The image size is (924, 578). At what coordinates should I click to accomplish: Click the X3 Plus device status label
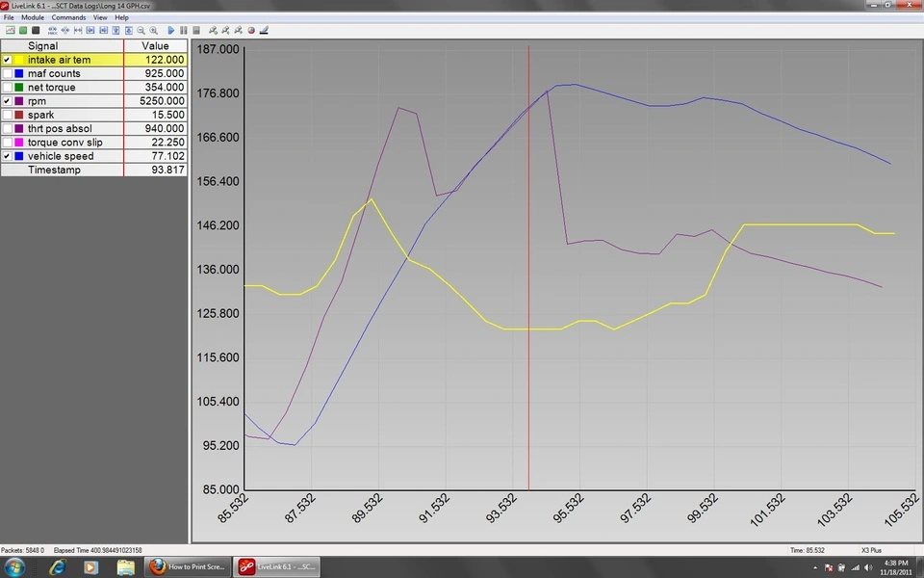[872, 550]
